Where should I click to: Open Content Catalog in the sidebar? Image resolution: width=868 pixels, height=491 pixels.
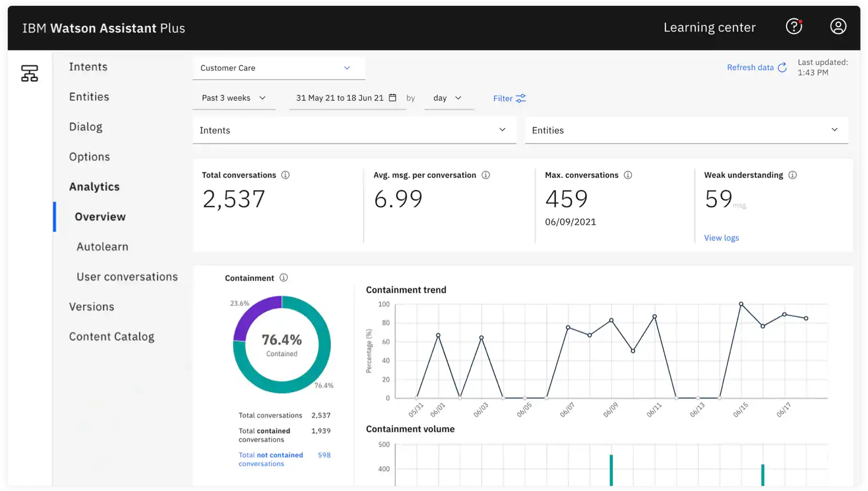[112, 337]
